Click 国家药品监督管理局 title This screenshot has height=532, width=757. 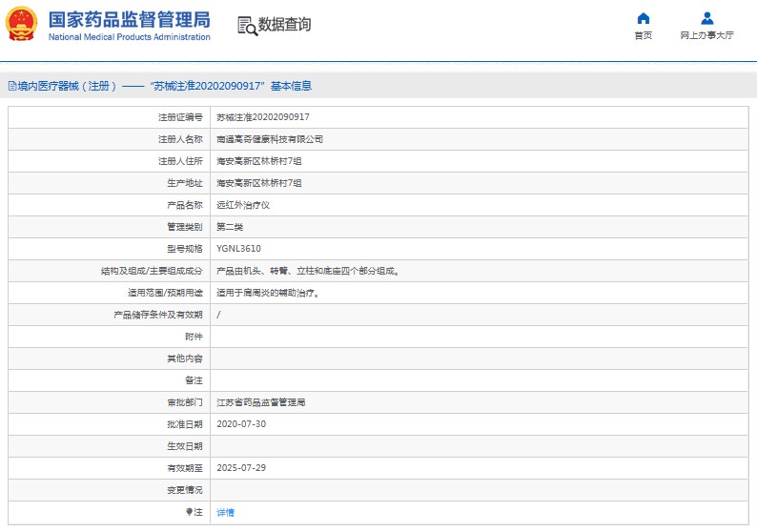[x=130, y=20]
